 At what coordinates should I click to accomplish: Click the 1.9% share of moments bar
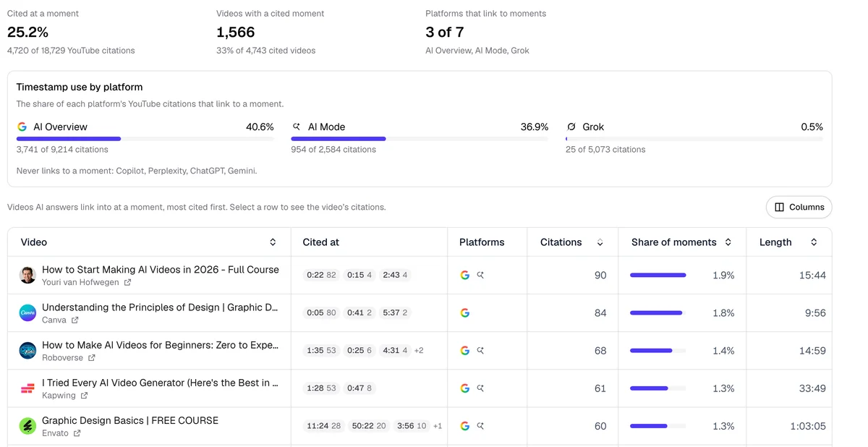[658, 275]
